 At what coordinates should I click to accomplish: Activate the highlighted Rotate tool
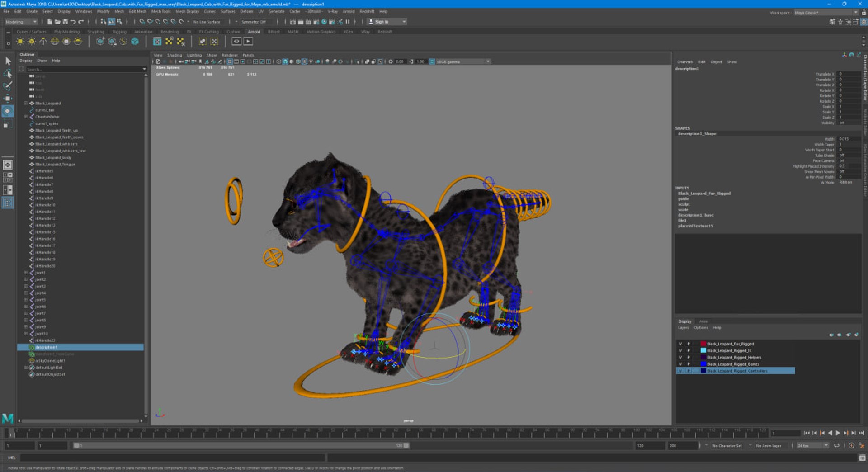[x=8, y=111]
